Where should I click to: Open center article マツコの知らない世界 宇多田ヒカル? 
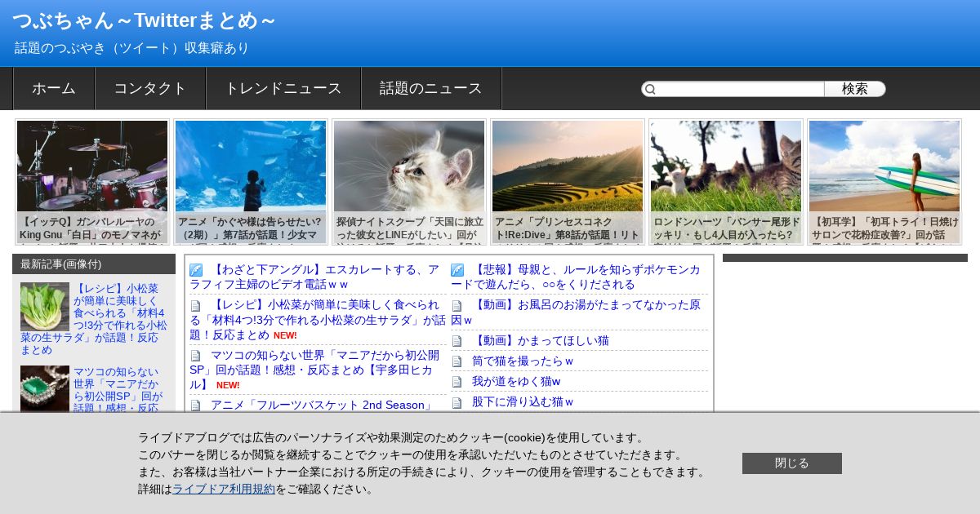(314, 370)
